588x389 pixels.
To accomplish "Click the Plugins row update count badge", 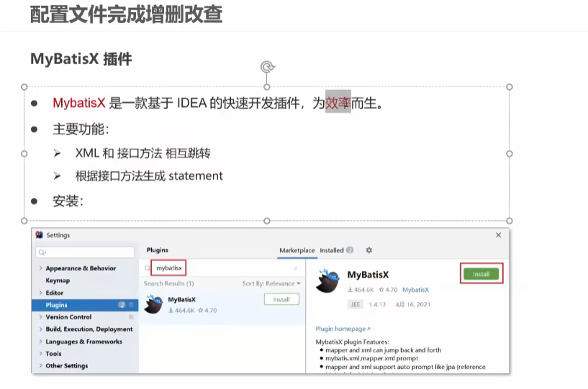I will [x=122, y=305].
